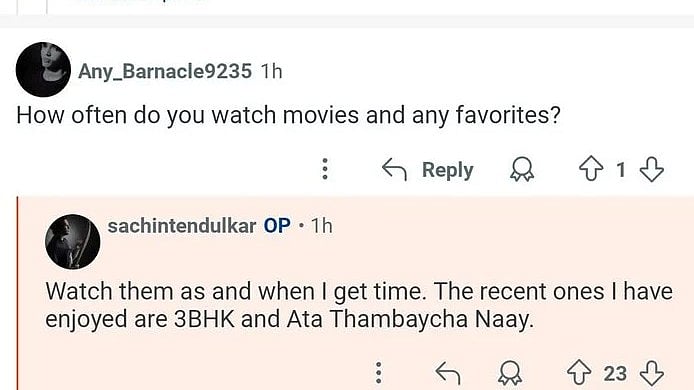
Task: Open three-dot menu on sachintendulkar's reply
Action: 378,373
